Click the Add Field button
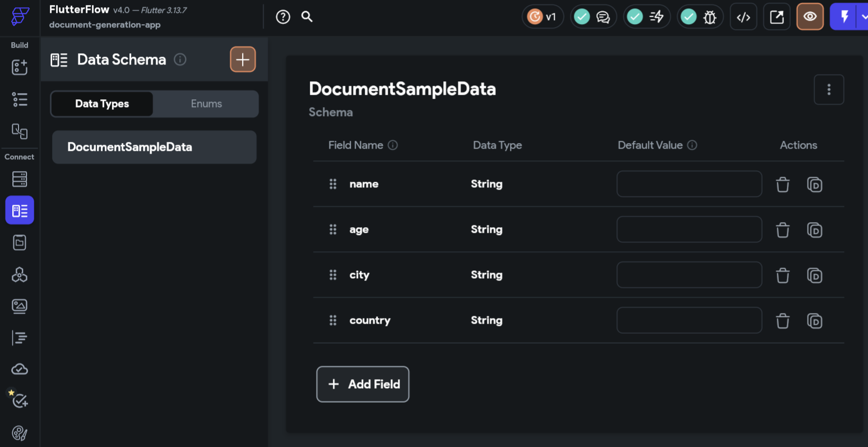This screenshot has width=868, height=447. click(x=363, y=384)
